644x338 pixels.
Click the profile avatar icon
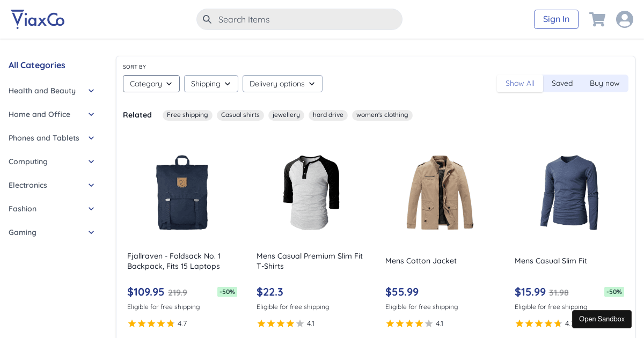pyautogui.click(x=624, y=19)
